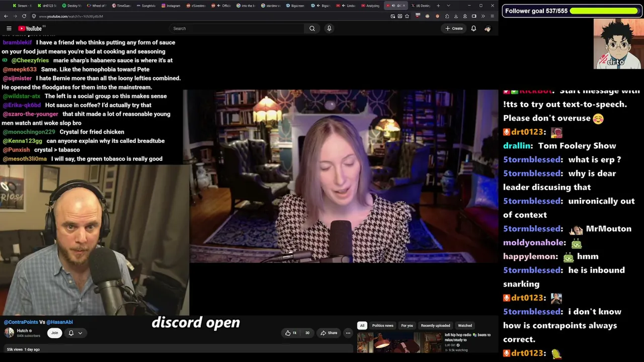Select the Recently uploaded filter chip
Screen dimensions: 644x362
tap(435, 325)
